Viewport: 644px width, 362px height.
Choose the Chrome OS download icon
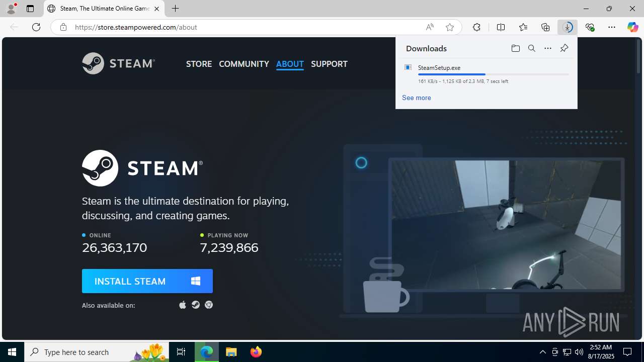pos(209,305)
